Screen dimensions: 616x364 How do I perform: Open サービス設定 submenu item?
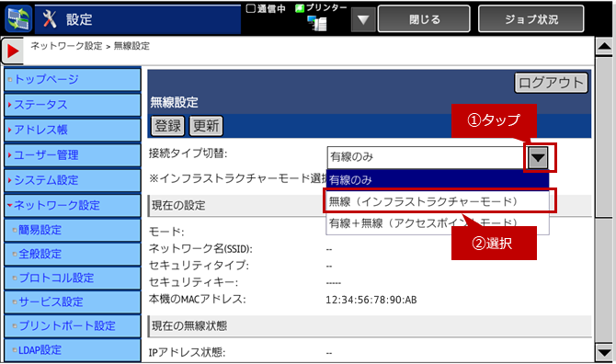point(73,302)
